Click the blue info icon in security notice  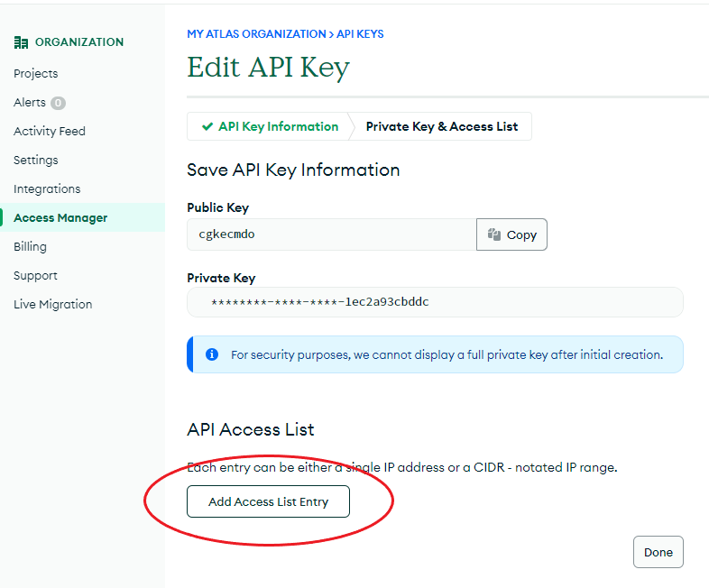click(212, 354)
